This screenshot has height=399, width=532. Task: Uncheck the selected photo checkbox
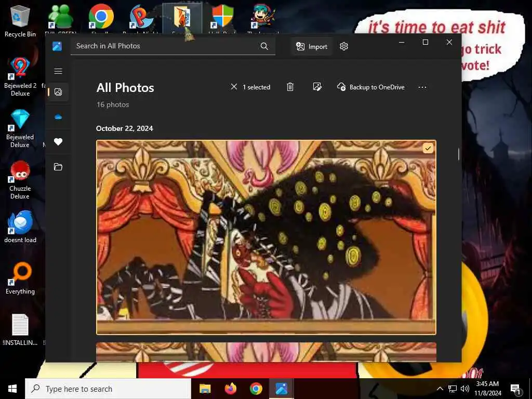tap(428, 148)
